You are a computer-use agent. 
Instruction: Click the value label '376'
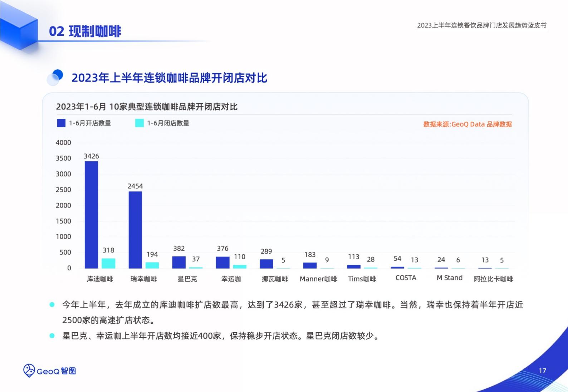point(222,248)
